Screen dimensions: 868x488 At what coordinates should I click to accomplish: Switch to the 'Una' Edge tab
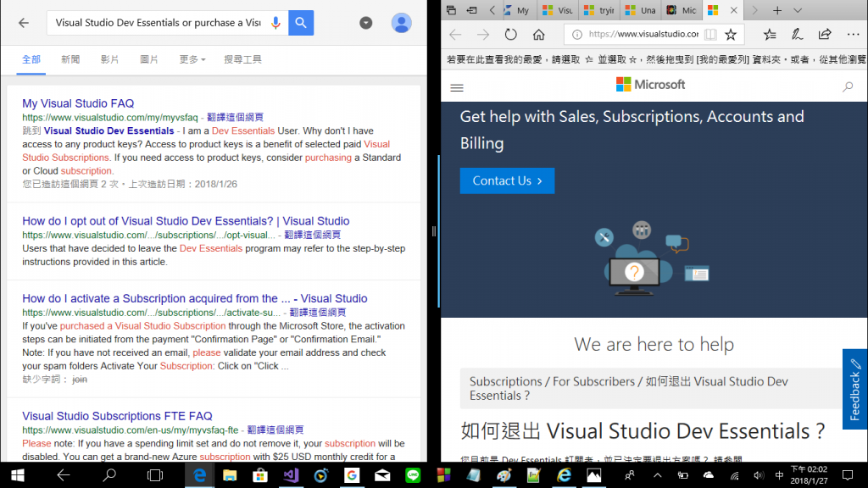pyautogui.click(x=641, y=10)
